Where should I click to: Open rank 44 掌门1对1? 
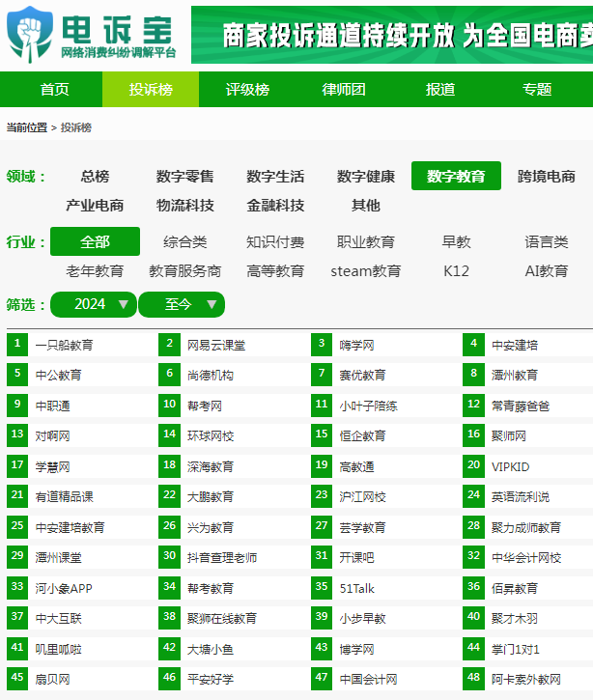tap(516, 649)
